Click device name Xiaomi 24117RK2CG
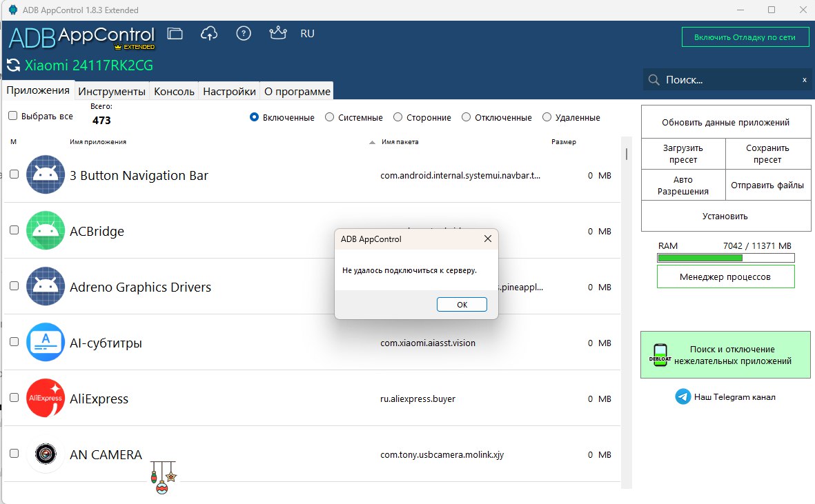This screenshot has height=504, width=815. (x=89, y=65)
